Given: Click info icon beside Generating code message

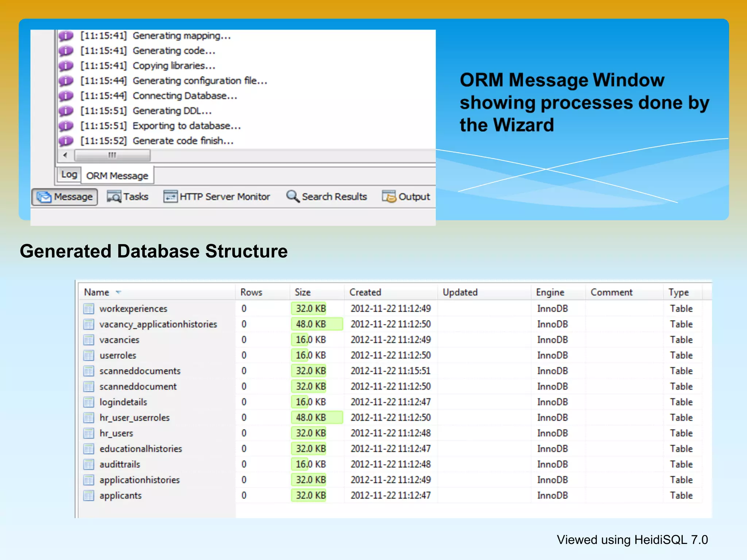Looking at the screenshot, I should click(x=66, y=51).
